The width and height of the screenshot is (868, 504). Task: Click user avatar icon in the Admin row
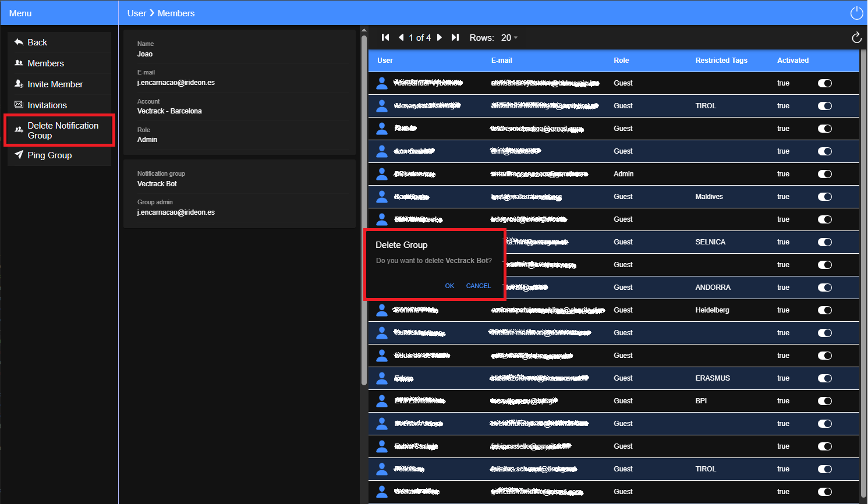coord(382,174)
